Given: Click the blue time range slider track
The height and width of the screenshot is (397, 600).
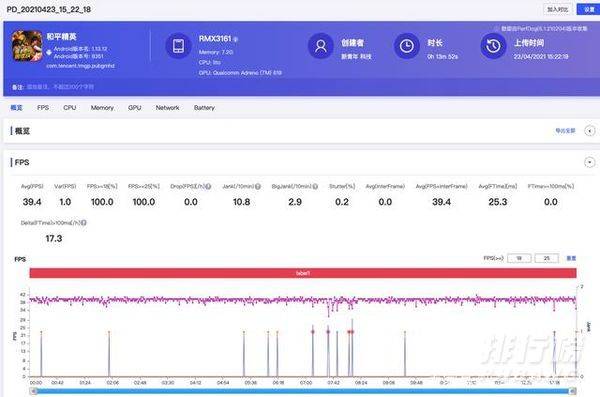Looking at the screenshot, I should coord(303,391).
